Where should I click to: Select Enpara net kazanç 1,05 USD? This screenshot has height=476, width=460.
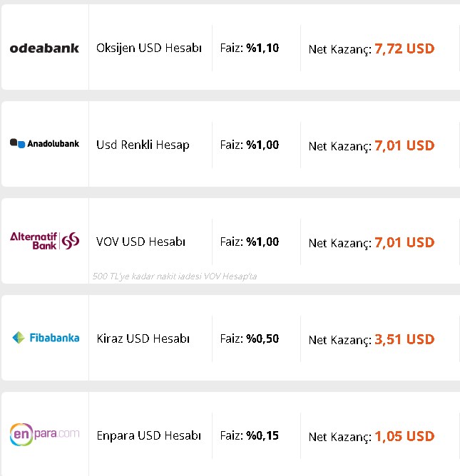(x=372, y=436)
